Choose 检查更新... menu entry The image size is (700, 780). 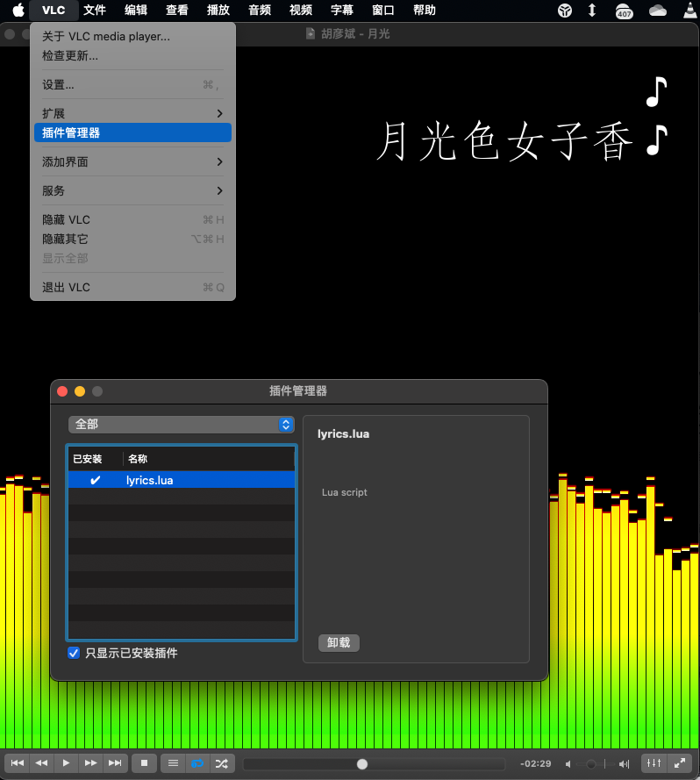point(132,56)
